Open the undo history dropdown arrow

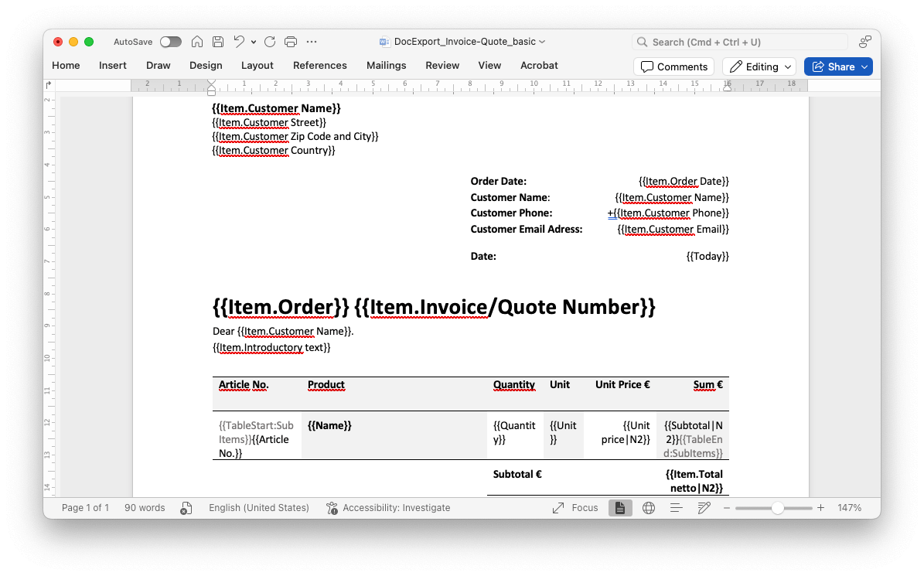point(254,42)
